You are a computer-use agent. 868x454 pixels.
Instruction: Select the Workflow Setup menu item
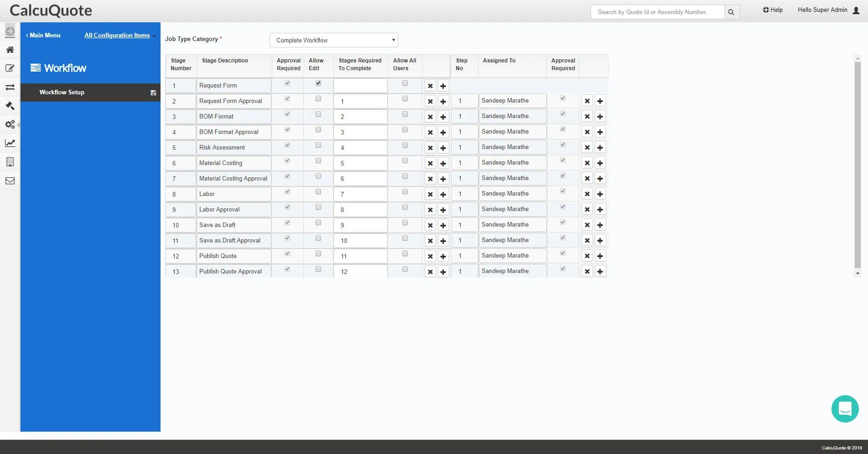click(x=90, y=93)
